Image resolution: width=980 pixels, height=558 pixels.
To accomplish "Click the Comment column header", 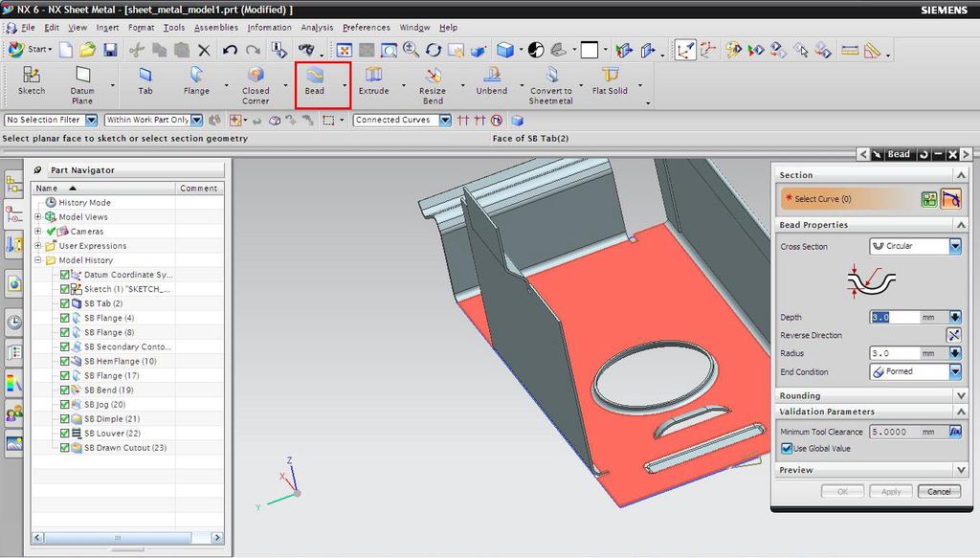I will 199,189.
